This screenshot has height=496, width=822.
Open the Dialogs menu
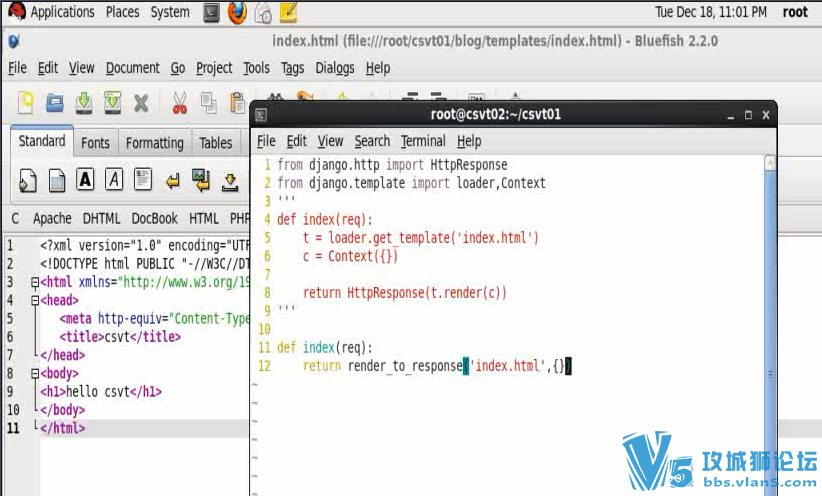point(334,68)
